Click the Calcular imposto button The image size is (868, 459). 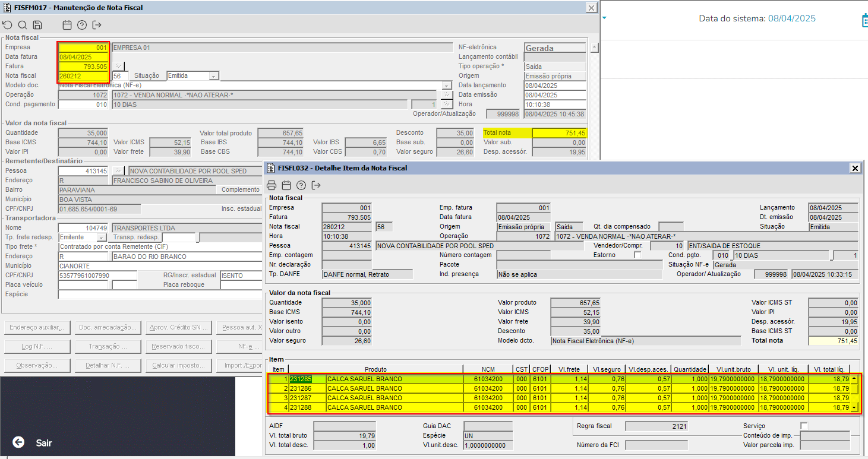pyautogui.click(x=178, y=365)
